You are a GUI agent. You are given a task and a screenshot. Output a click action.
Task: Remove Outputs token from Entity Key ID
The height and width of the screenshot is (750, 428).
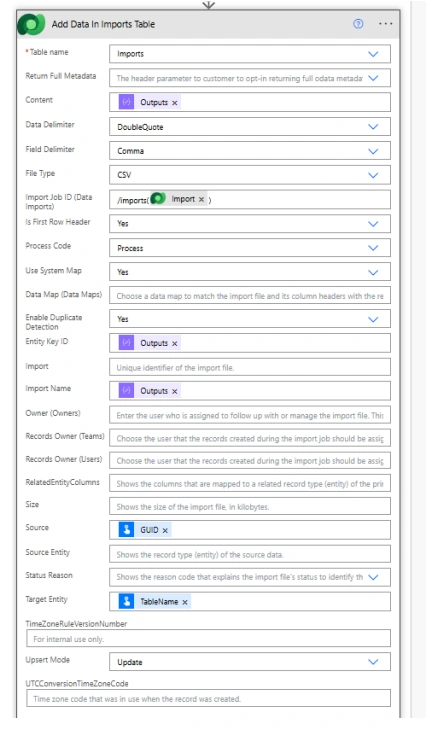click(x=175, y=343)
